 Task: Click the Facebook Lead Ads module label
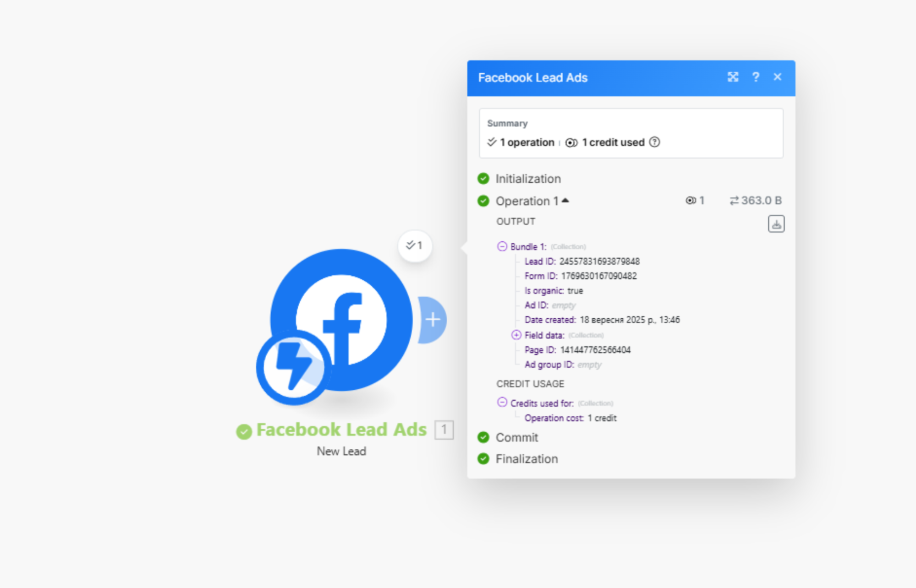(341, 430)
